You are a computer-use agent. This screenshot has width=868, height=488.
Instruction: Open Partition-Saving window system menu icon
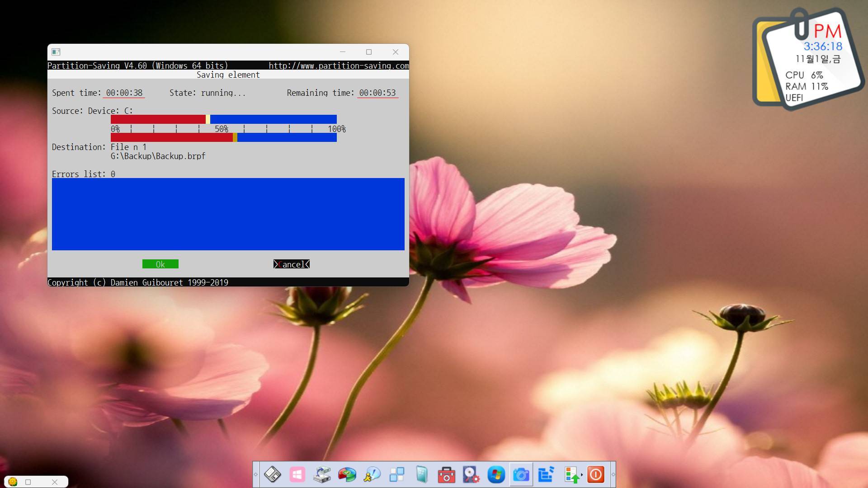[56, 52]
